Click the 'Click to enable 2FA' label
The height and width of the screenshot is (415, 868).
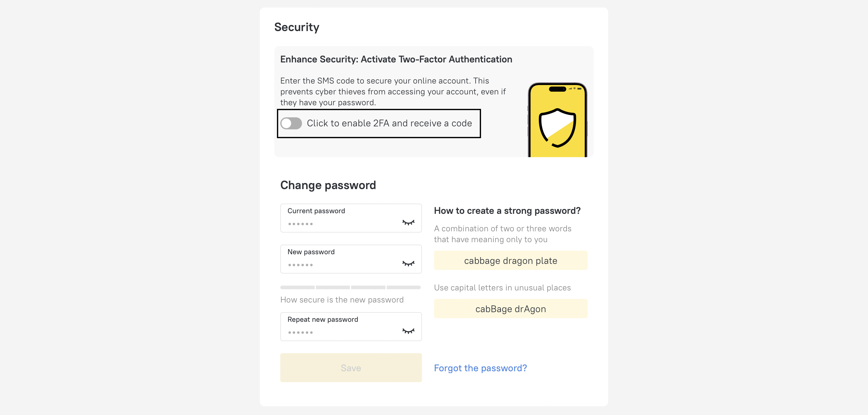389,123
